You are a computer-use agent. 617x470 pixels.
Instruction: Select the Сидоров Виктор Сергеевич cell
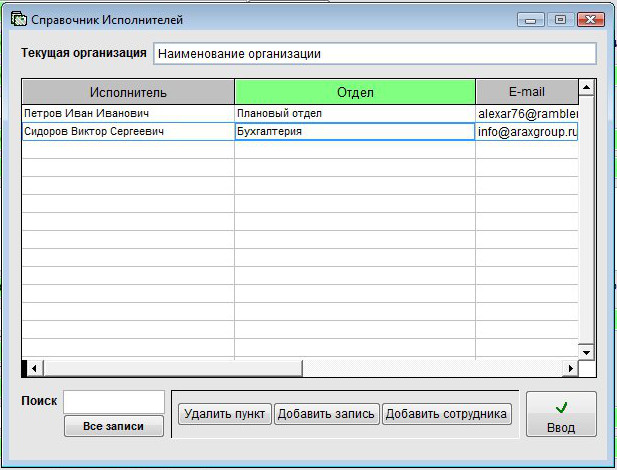click(128, 131)
